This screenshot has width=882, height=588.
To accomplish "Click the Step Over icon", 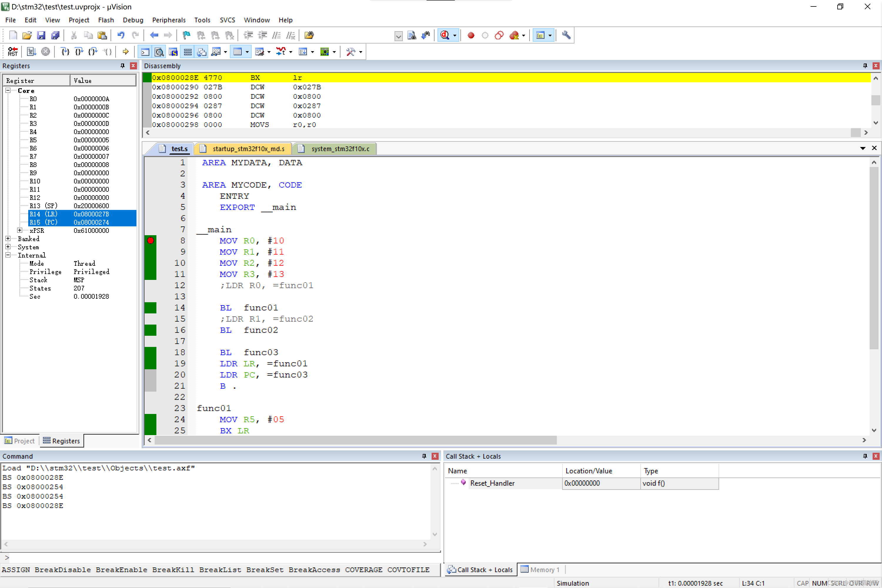I will pyautogui.click(x=79, y=52).
